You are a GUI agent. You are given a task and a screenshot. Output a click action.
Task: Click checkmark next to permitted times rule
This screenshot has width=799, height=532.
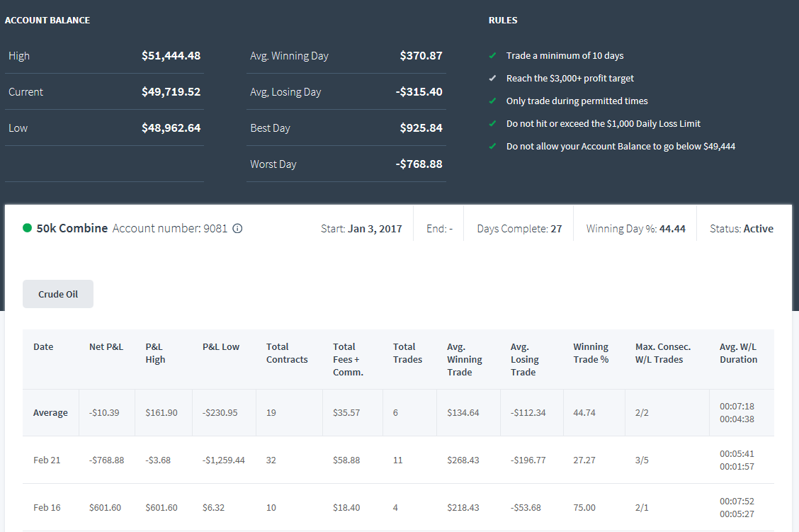(492, 101)
